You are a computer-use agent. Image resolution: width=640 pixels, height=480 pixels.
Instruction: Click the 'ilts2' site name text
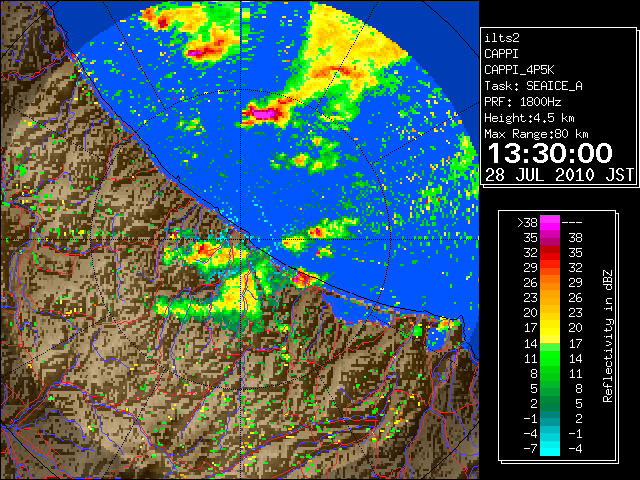click(502, 38)
